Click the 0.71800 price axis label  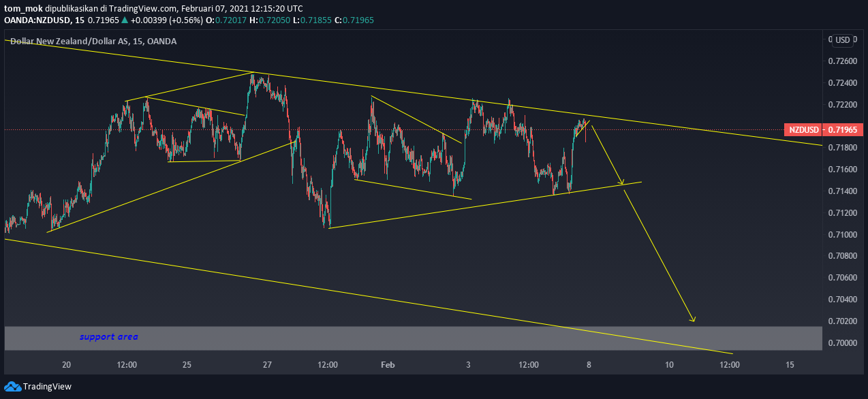coord(842,148)
